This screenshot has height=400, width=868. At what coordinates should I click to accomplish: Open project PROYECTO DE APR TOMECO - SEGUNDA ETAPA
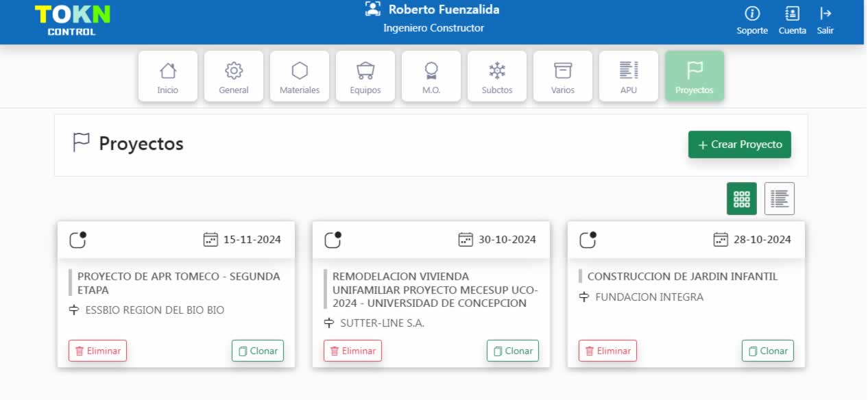(179, 283)
